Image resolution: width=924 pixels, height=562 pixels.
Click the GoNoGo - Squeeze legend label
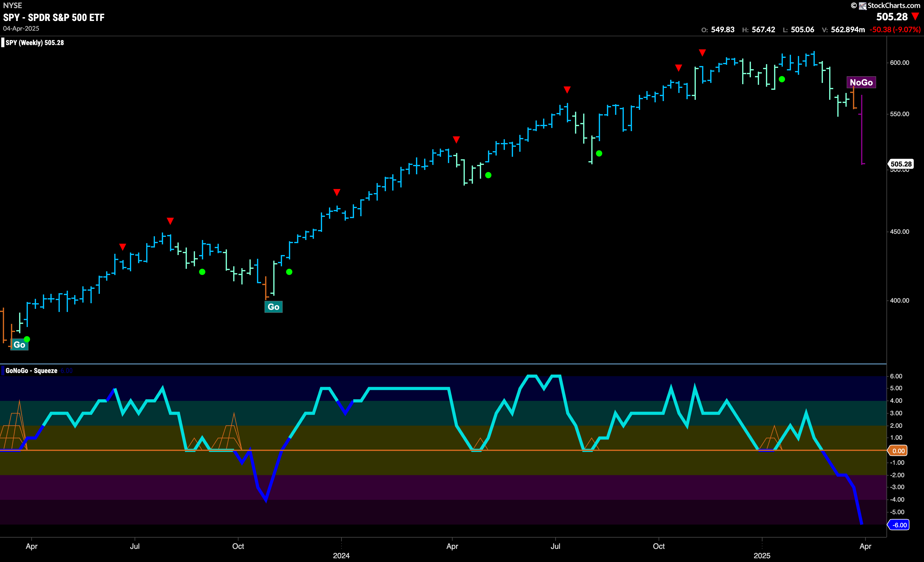(x=32, y=371)
